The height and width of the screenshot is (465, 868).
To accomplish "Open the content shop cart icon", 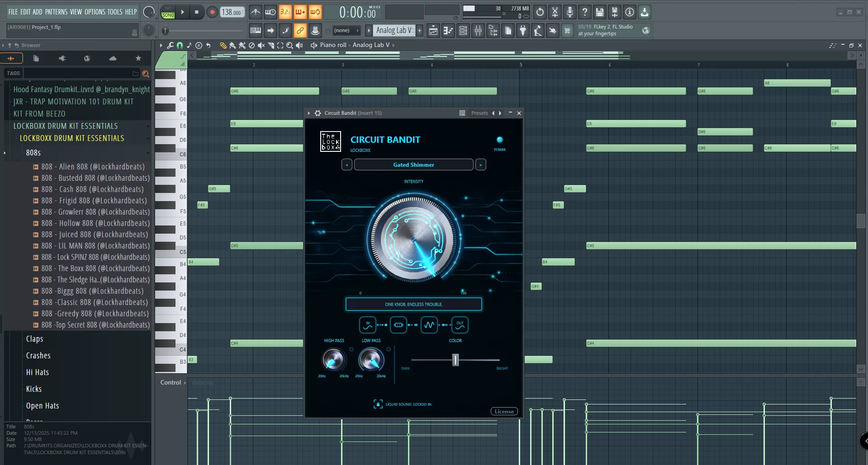I will [x=567, y=31].
